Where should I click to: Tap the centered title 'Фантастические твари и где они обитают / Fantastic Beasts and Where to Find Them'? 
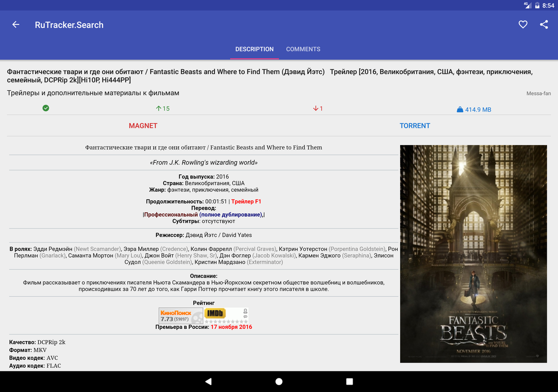click(203, 147)
